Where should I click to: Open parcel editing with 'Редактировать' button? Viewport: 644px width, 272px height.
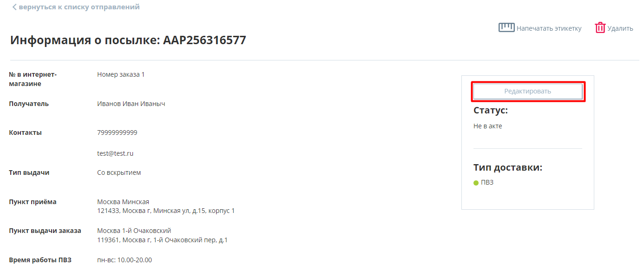pos(527,92)
